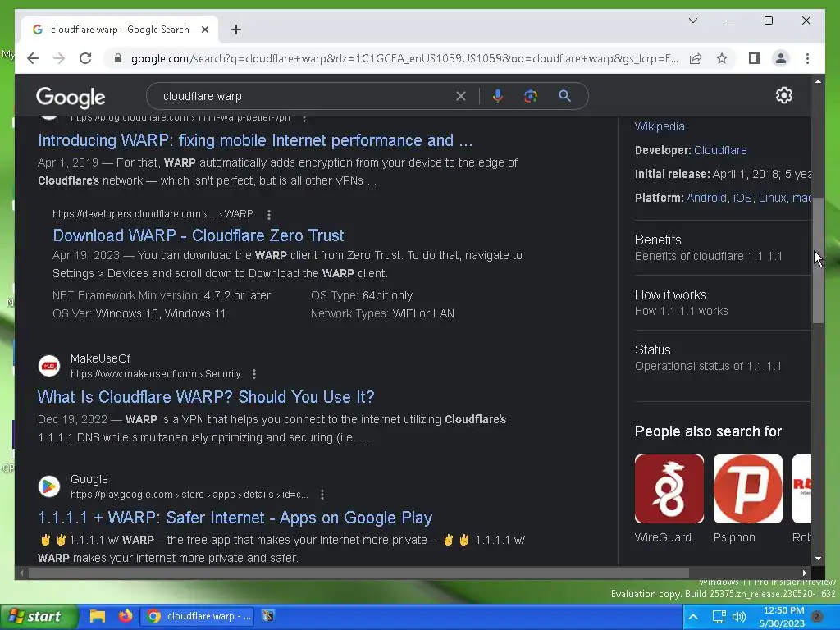Click the horizontal scrollbar thumb
Screen dimensions: 840x630
pyautogui.click(x=358, y=573)
